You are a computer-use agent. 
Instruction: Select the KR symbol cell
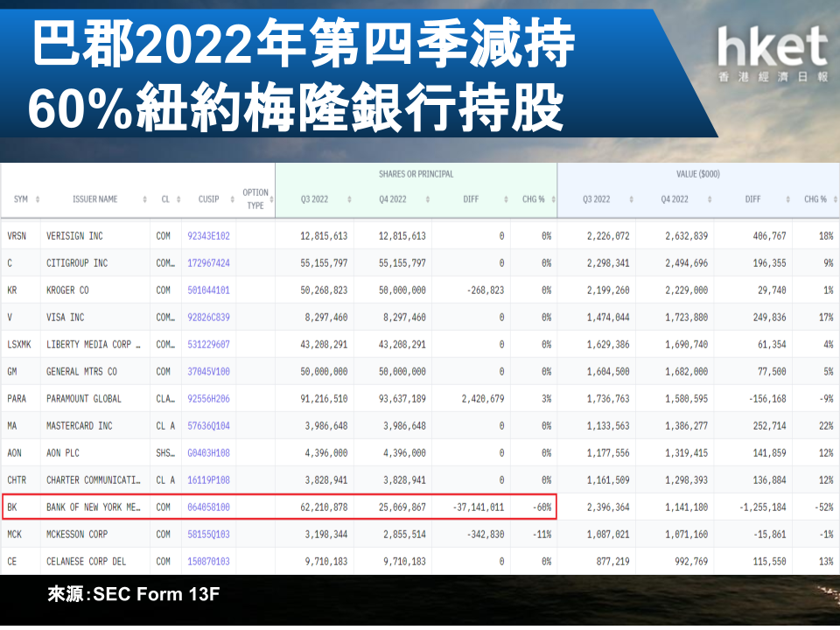[x=11, y=290]
